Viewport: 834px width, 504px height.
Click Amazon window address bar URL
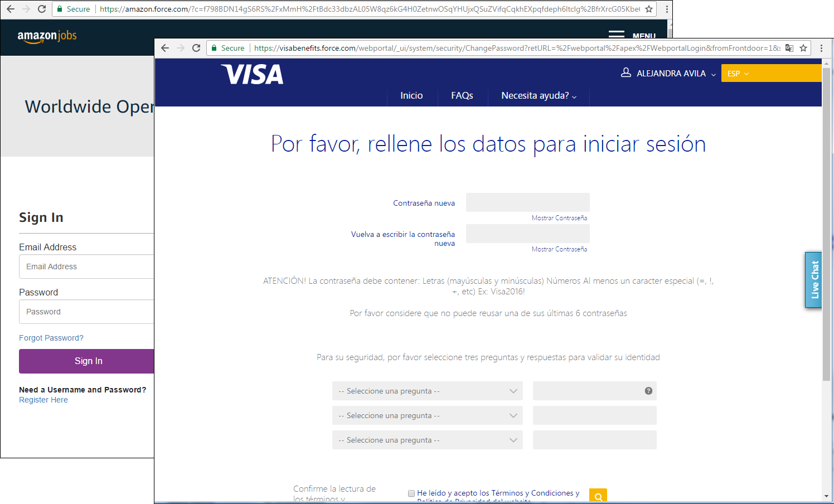[370, 9]
